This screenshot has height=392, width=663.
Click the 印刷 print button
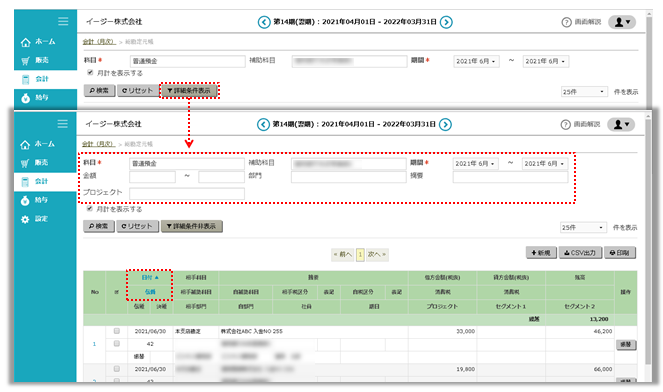(x=619, y=253)
